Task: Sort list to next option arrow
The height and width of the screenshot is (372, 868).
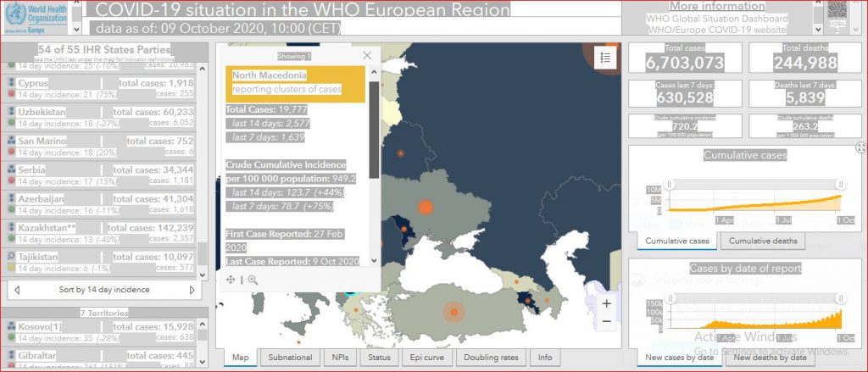Action: (x=192, y=290)
